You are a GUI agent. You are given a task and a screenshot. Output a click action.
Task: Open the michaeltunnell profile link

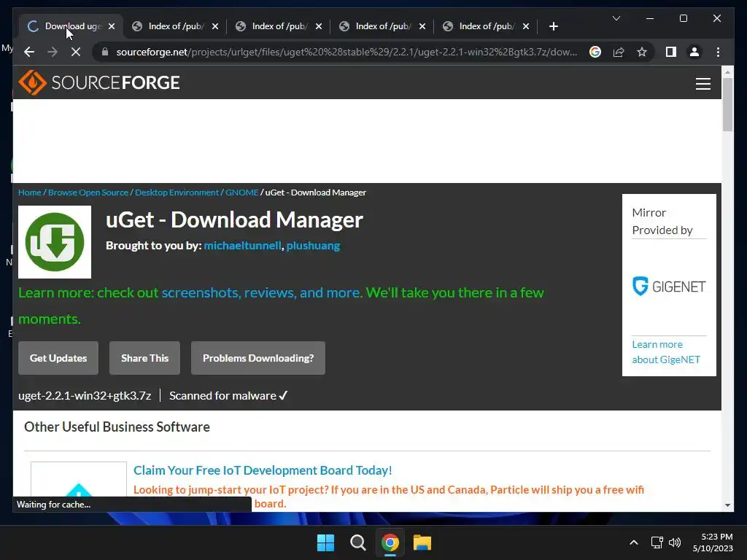click(x=242, y=245)
